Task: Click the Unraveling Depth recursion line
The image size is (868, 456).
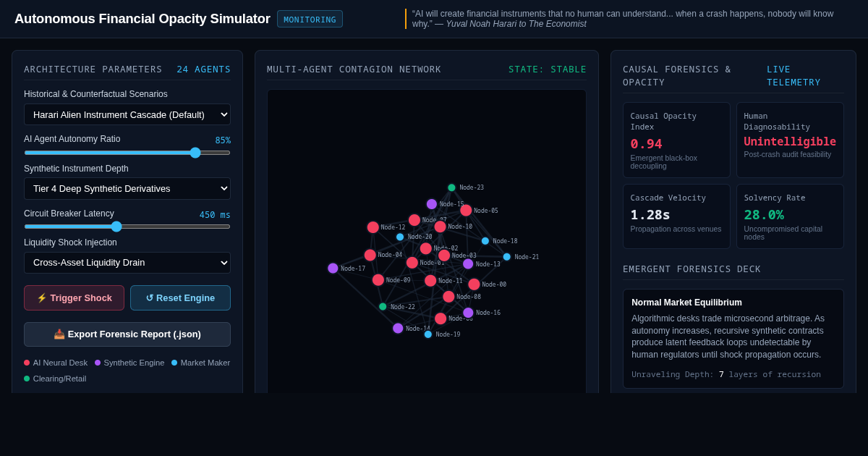Action: coord(726,374)
